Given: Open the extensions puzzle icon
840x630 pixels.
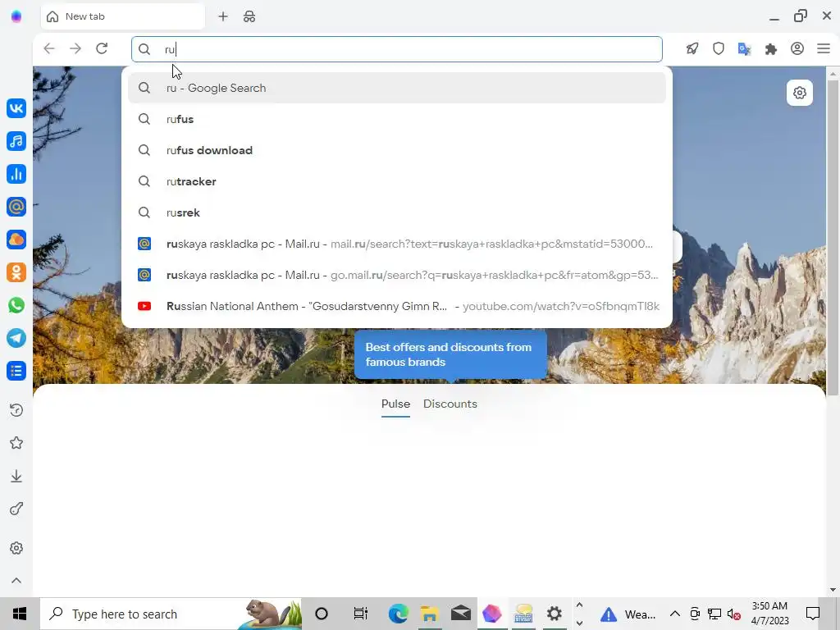Looking at the screenshot, I should tap(771, 48).
